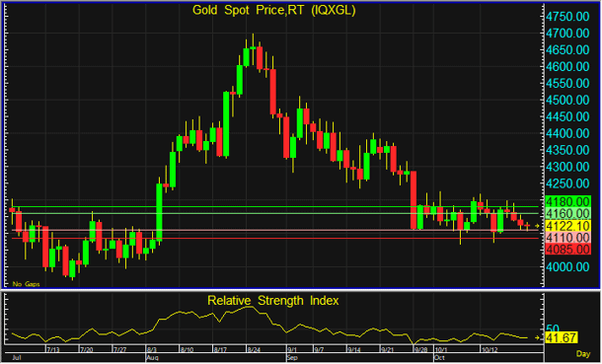Click the 4500.00 price axis label
Image resolution: width=602 pixels, height=364 pixels.
pos(567,100)
